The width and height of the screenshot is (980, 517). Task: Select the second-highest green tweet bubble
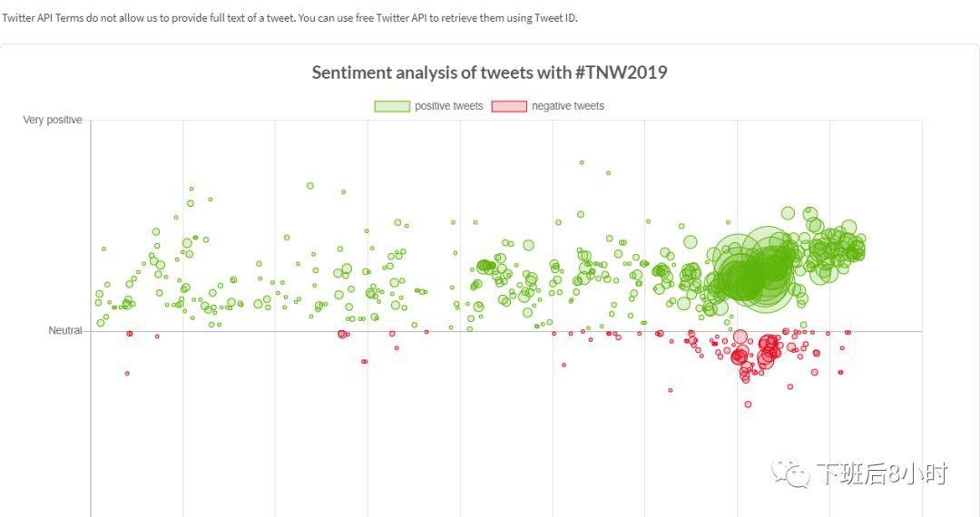[608, 172]
